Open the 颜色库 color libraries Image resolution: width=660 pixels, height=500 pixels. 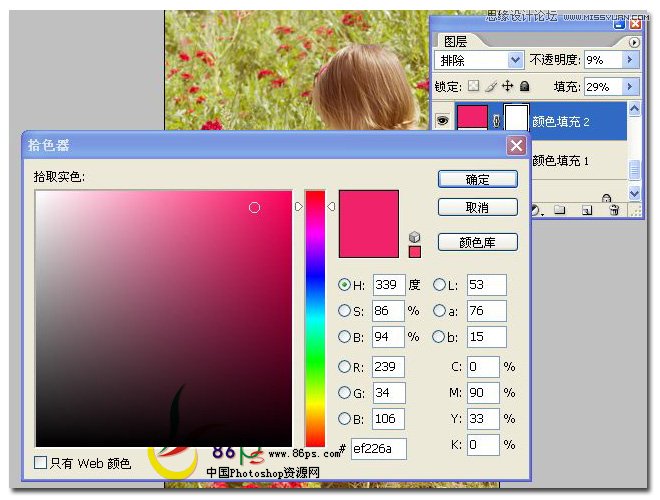tap(478, 242)
